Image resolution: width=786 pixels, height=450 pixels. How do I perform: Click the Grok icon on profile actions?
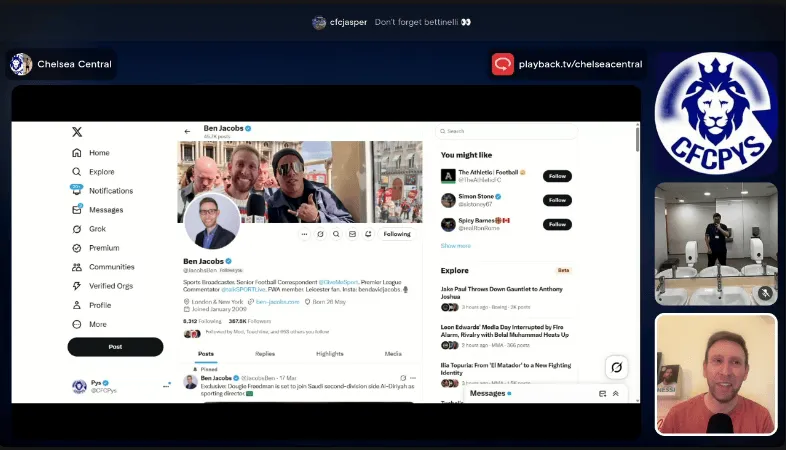tap(320, 234)
